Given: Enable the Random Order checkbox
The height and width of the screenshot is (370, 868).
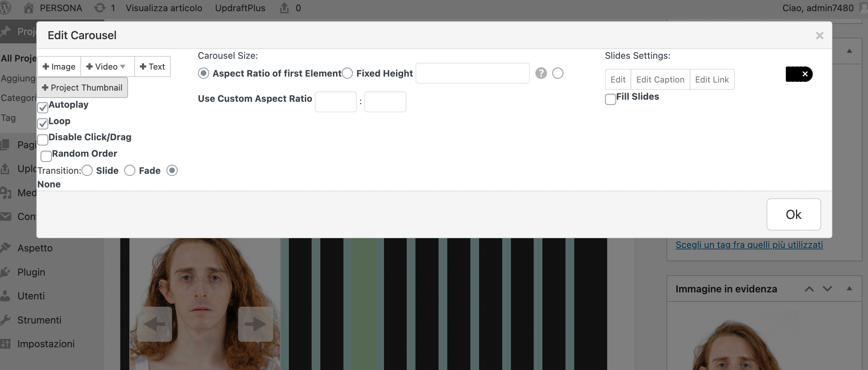Looking at the screenshot, I should (x=46, y=156).
